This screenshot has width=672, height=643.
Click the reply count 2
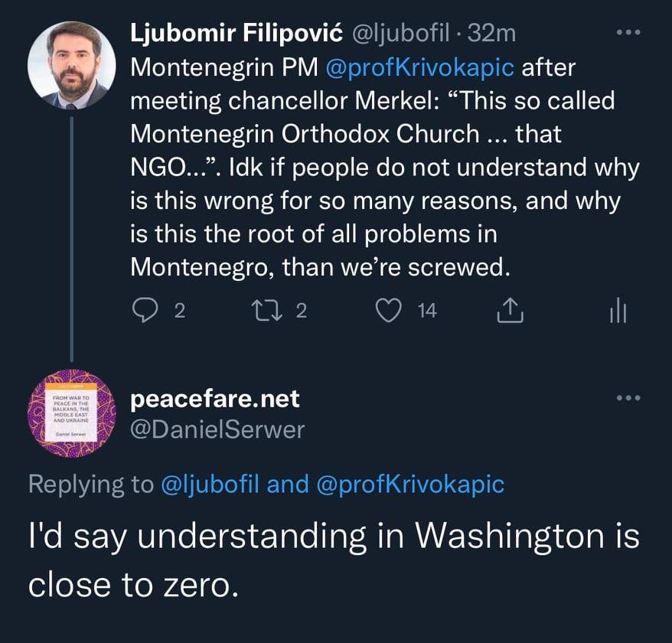180,310
